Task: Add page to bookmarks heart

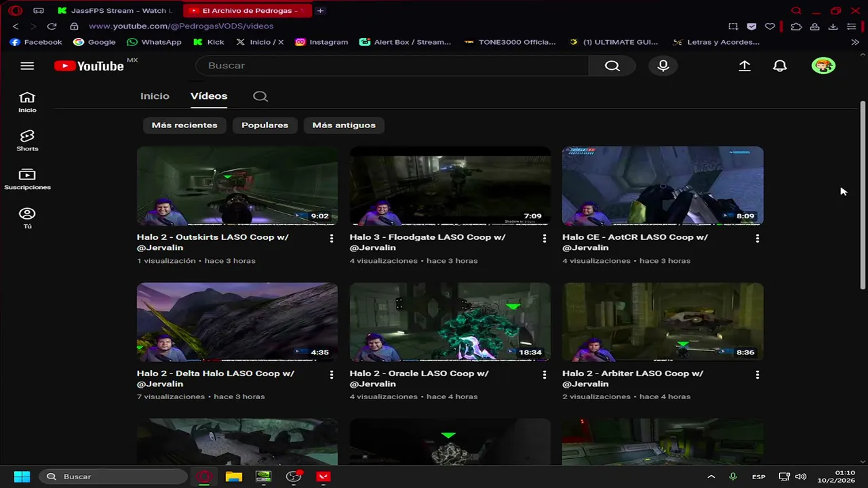Action: 770,26
